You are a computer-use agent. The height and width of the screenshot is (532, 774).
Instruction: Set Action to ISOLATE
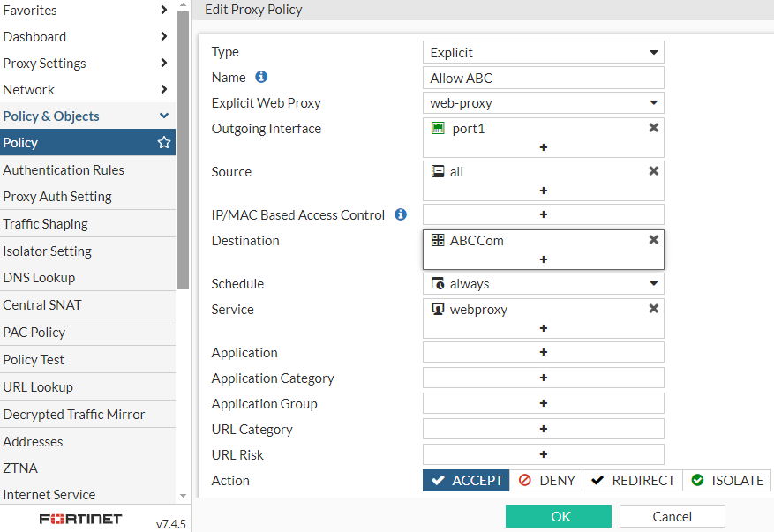pos(726,480)
